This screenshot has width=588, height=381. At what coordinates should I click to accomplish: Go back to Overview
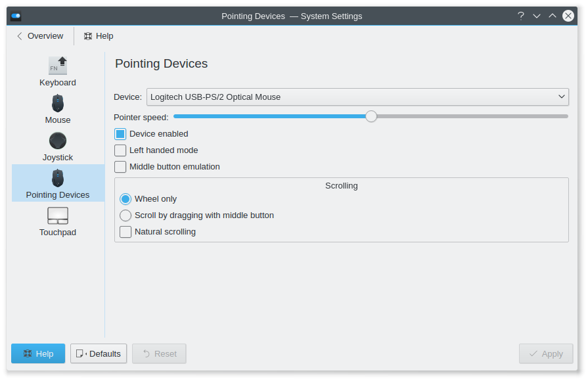(x=40, y=36)
